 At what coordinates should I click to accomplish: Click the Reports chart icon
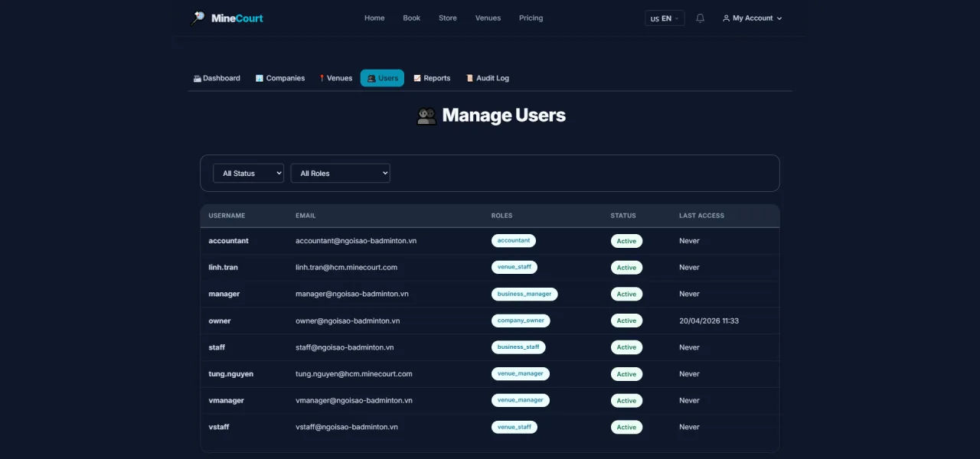tap(417, 78)
